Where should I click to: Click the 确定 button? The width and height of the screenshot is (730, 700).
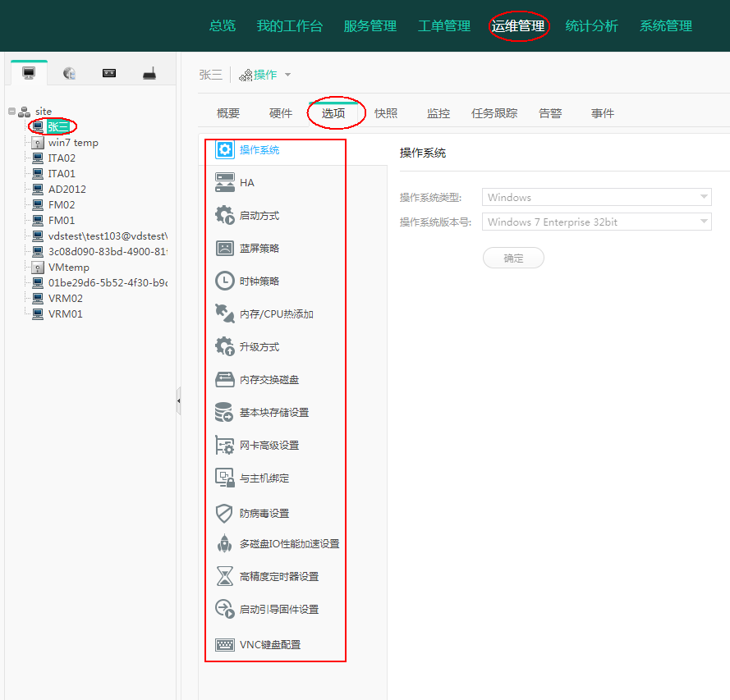pos(513,258)
